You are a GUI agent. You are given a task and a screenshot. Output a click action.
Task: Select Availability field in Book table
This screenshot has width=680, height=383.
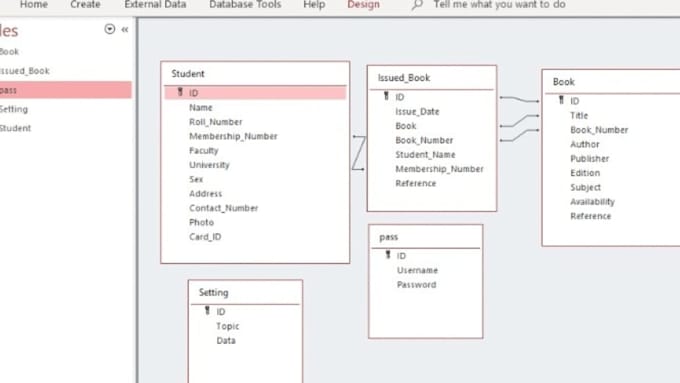coord(592,201)
